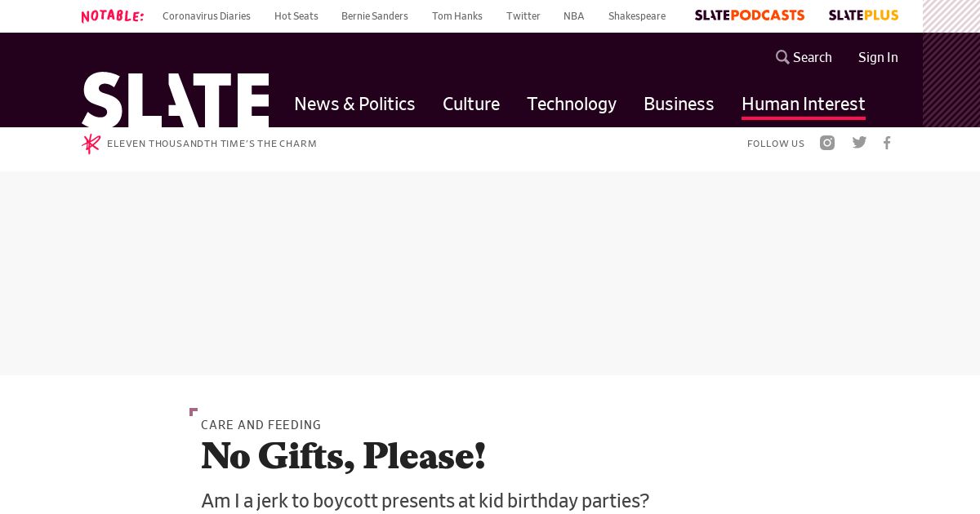Screen dimensions: 980x514
Task: Open Slate's Instagram page icon
Action: (x=827, y=143)
